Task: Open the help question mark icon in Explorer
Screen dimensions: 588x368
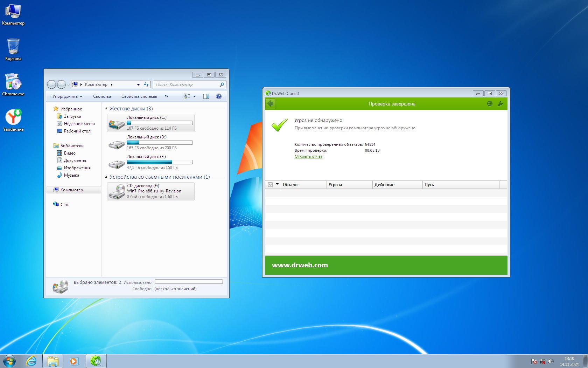Action: (x=219, y=96)
